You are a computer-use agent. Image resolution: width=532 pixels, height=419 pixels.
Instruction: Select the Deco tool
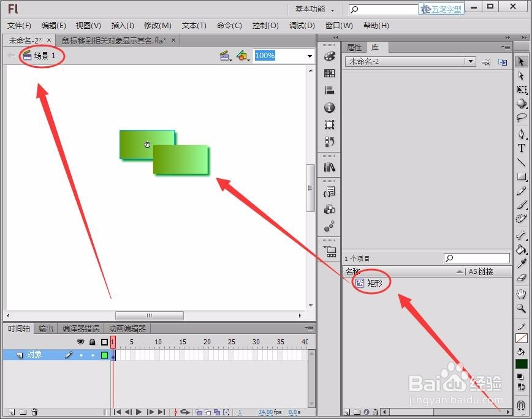coord(521,219)
